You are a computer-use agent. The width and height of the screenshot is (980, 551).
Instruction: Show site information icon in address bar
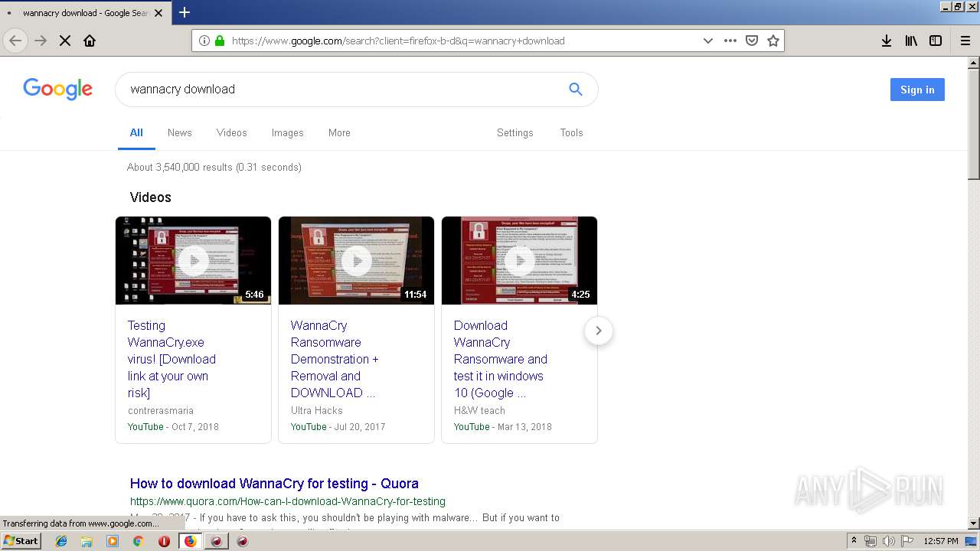[x=204, y=41]
